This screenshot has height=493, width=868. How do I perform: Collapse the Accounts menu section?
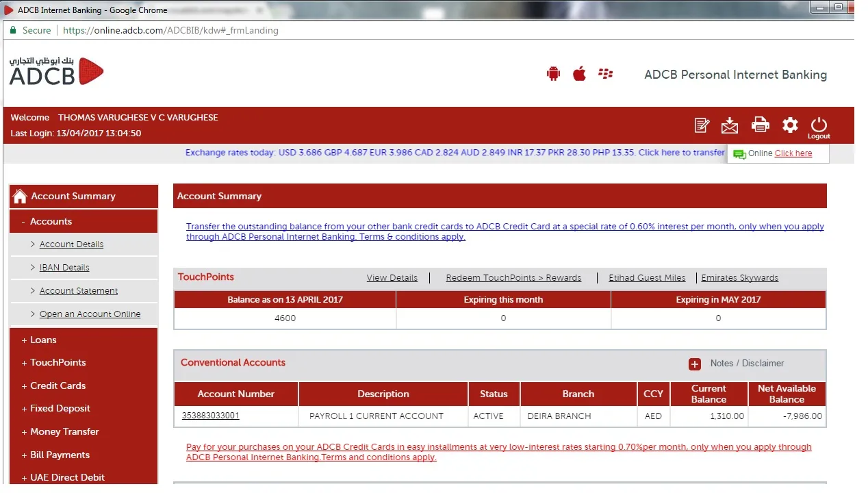[x=84, y=221]
